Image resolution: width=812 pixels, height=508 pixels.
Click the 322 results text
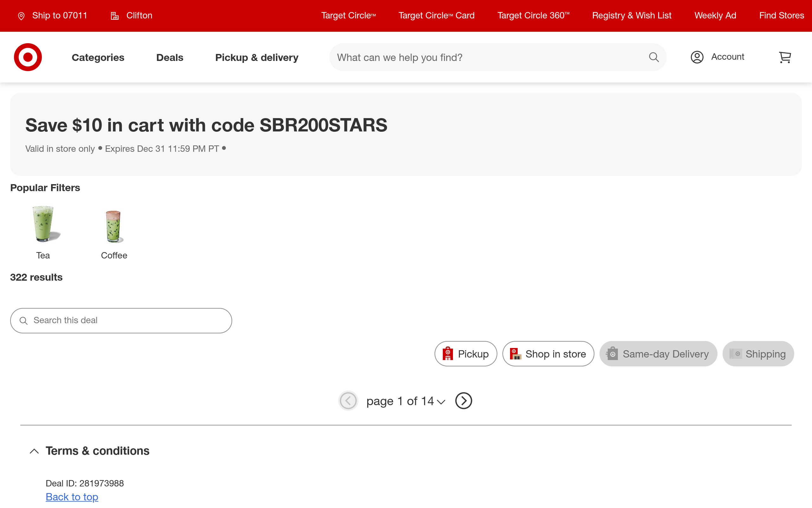[36, 277]
